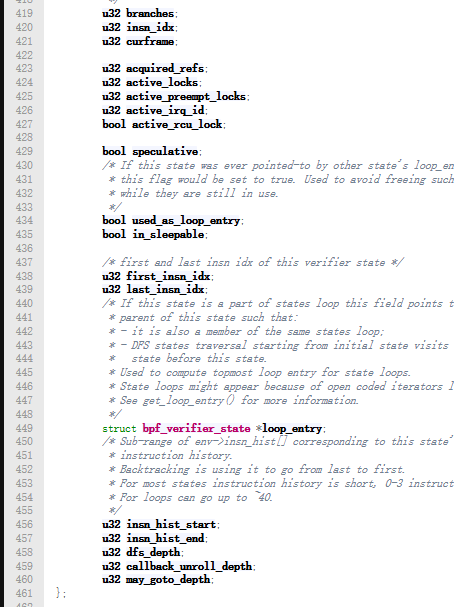This screenshot has width=454, height=607.
Task: Click the may_goto_depth field name
Action: coord(168,580)
